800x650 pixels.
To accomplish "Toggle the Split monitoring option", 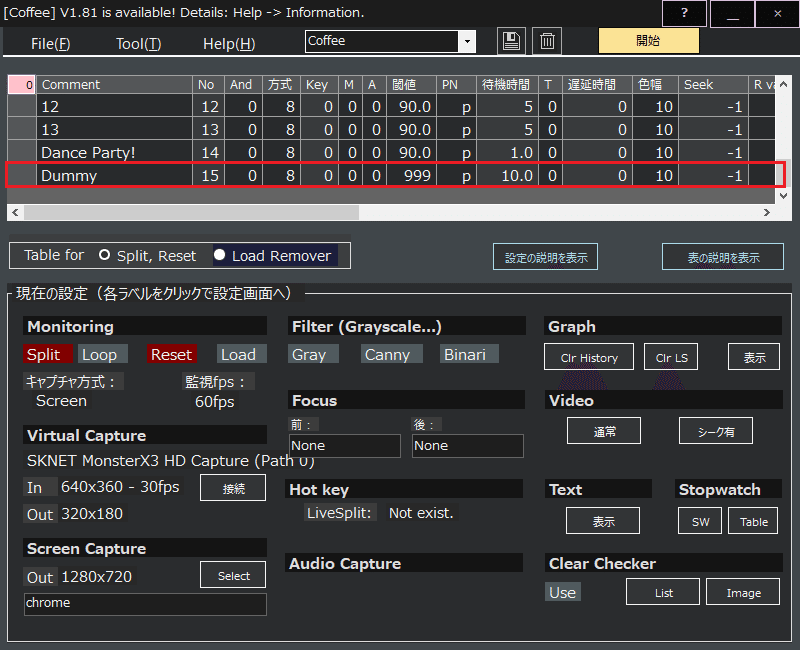I will click(x=47, y=354).
